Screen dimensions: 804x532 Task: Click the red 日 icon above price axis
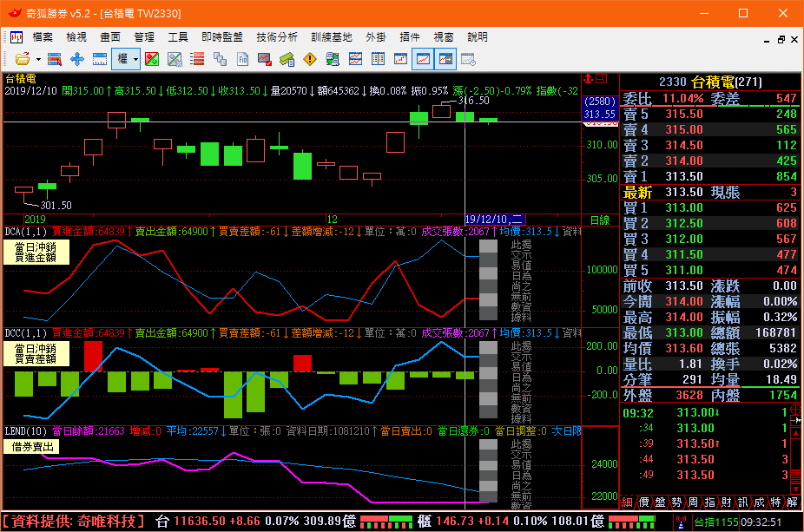pos(601,78)
